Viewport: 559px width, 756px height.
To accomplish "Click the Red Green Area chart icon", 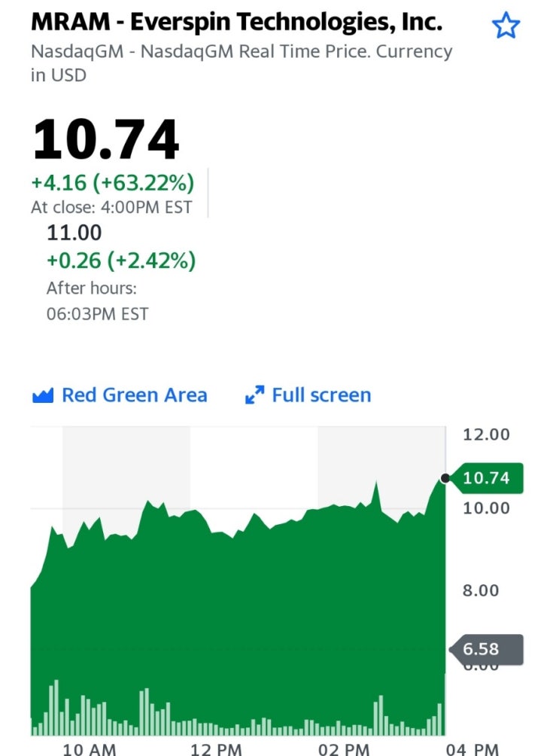I will [43, 395].
